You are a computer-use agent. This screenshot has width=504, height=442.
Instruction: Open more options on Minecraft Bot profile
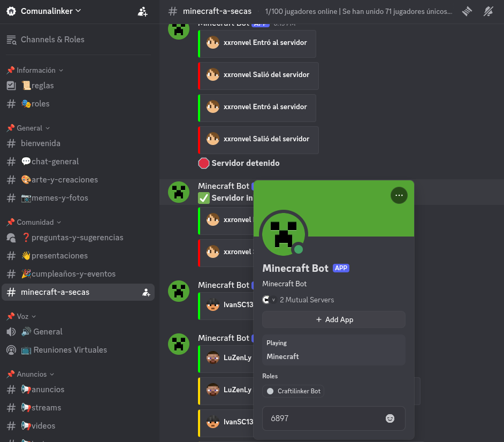399,195
